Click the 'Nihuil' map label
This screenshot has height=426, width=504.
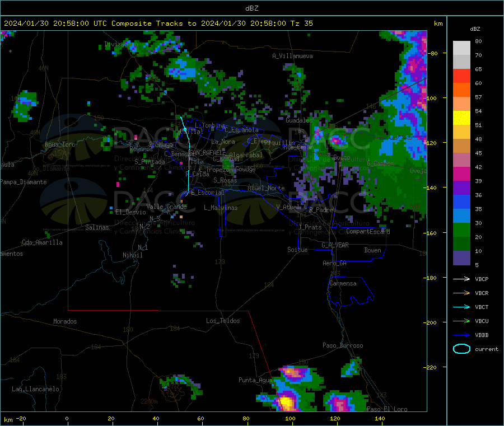133,255
